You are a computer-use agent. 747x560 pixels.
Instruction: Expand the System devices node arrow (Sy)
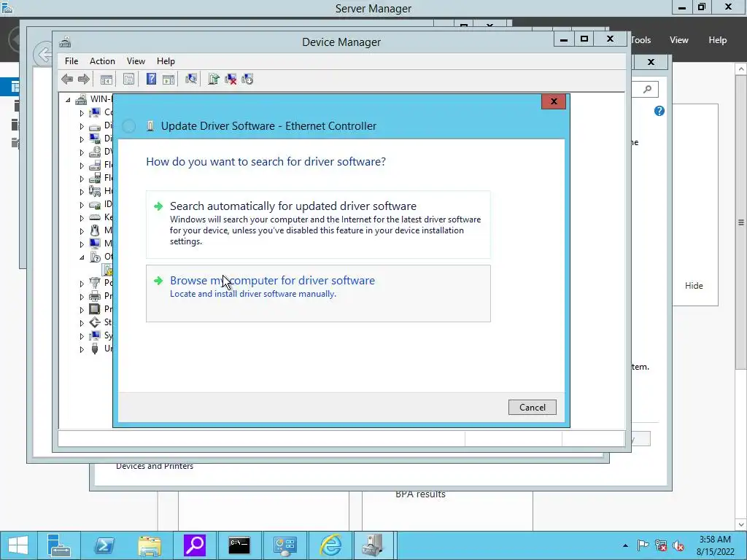pyautogui.click(x=82, y=335)
